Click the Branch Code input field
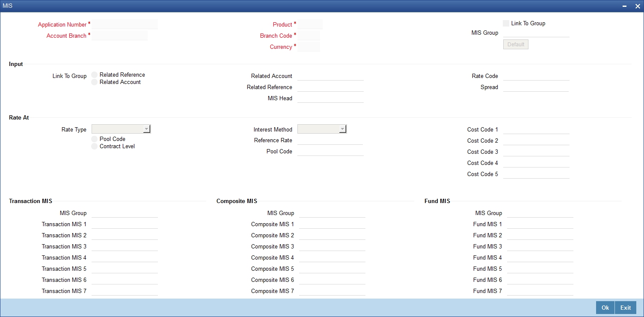 [309, 36]
